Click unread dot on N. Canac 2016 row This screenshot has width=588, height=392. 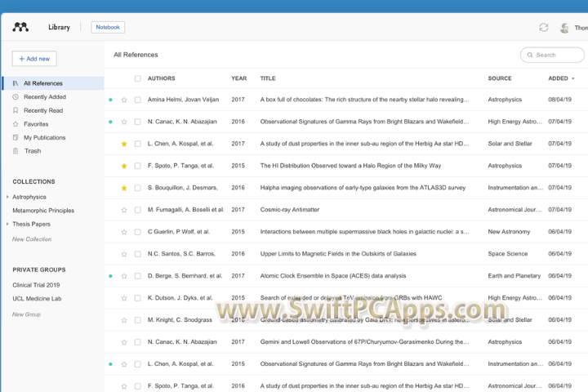click(x=110, y=122)
